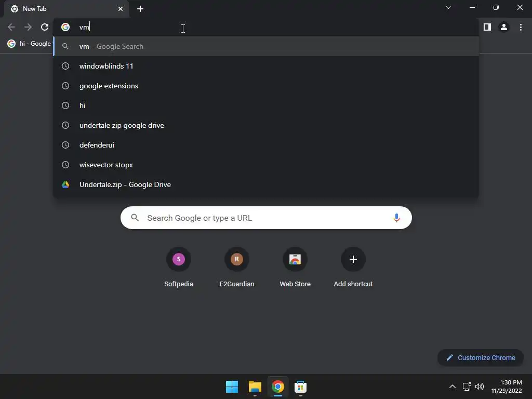Open a new tab with the plus button
The width and height of the screenshot is (532, 399).
140,9
